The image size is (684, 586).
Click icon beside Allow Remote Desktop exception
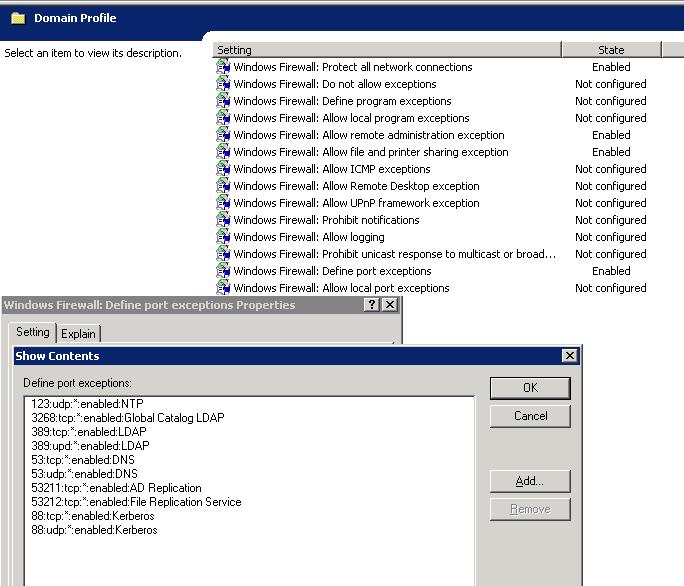point(223,186)
